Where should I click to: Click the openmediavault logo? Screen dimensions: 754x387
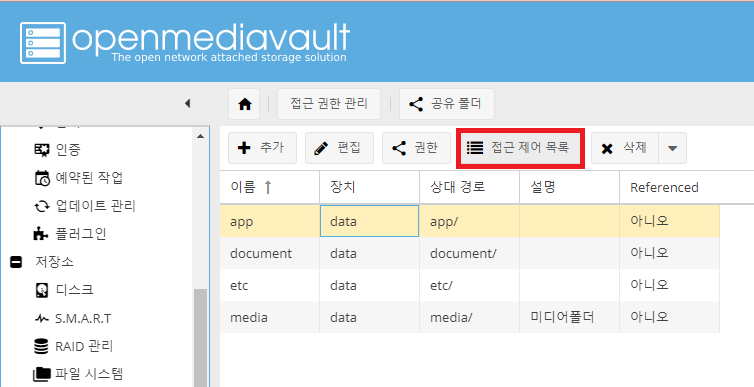click(x=185, y=42)
